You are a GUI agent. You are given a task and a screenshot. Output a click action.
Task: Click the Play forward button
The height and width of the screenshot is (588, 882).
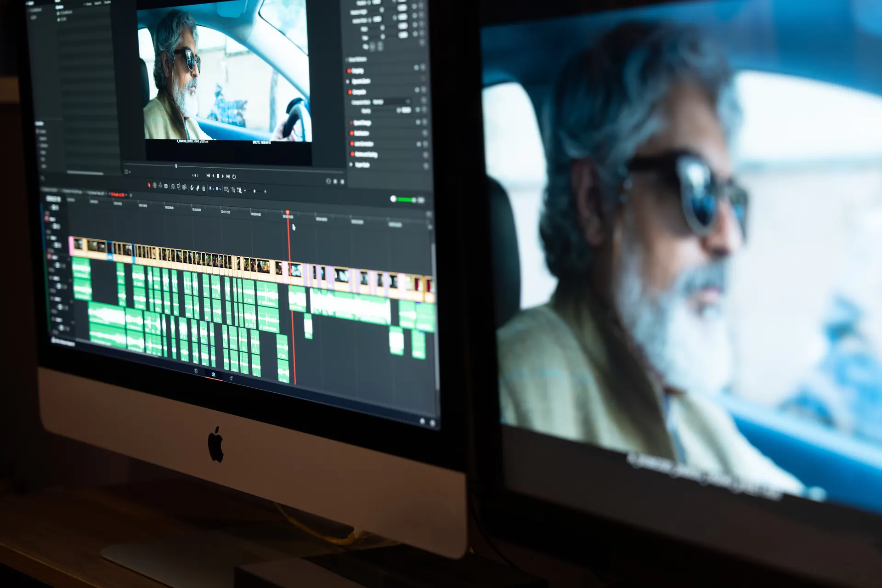click(223, 176)
